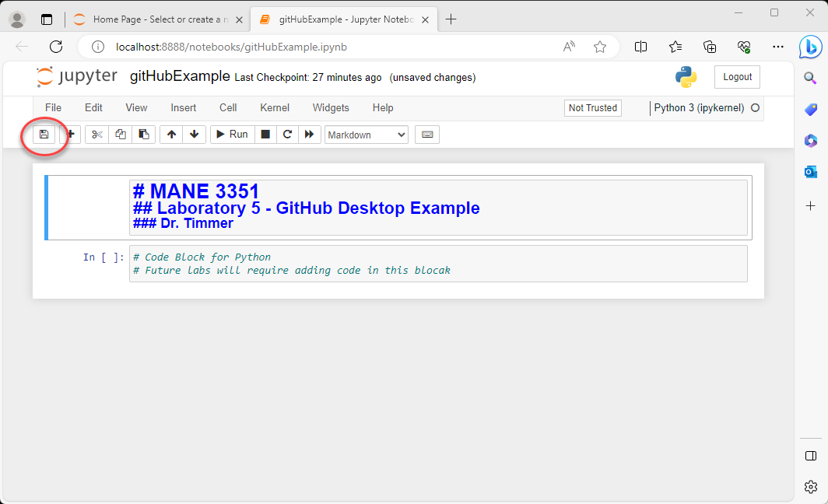Click the Run button
This screenshot has height=504, width=828.
tap(230, 135)
